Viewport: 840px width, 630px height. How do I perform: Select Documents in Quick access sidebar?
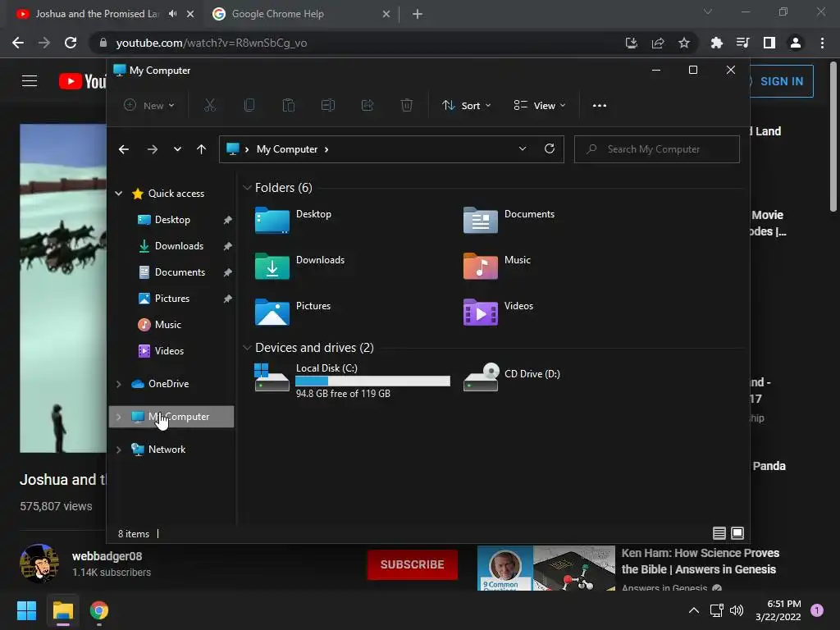pyautogui.click(x=180, y=272)
